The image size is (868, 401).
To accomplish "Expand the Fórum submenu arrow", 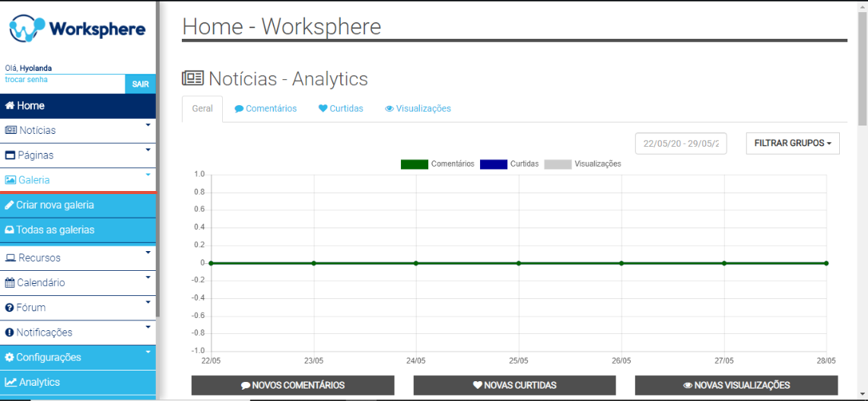I will (x=148, y=302).
